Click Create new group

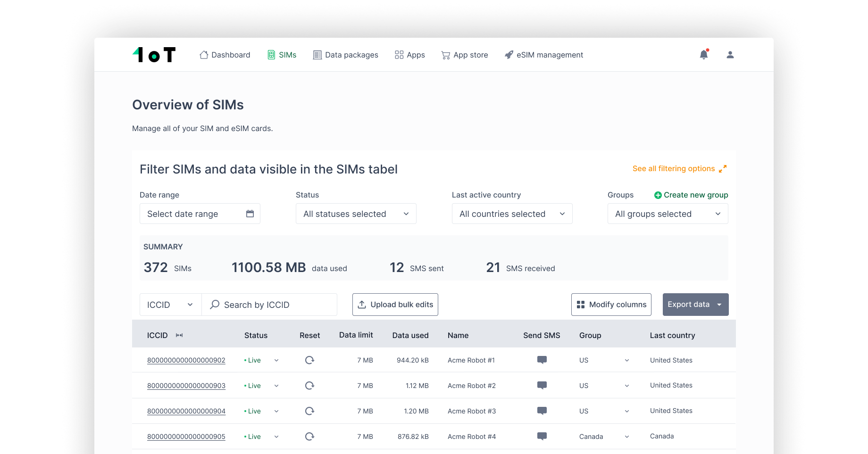(x=691, y=195)
